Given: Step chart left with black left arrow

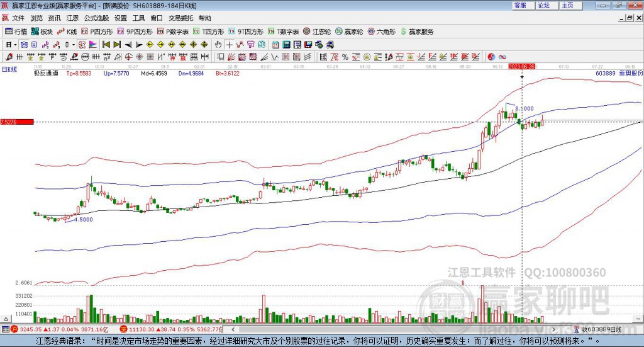Looking at the screenshot, I should click(x=128, y=45).
